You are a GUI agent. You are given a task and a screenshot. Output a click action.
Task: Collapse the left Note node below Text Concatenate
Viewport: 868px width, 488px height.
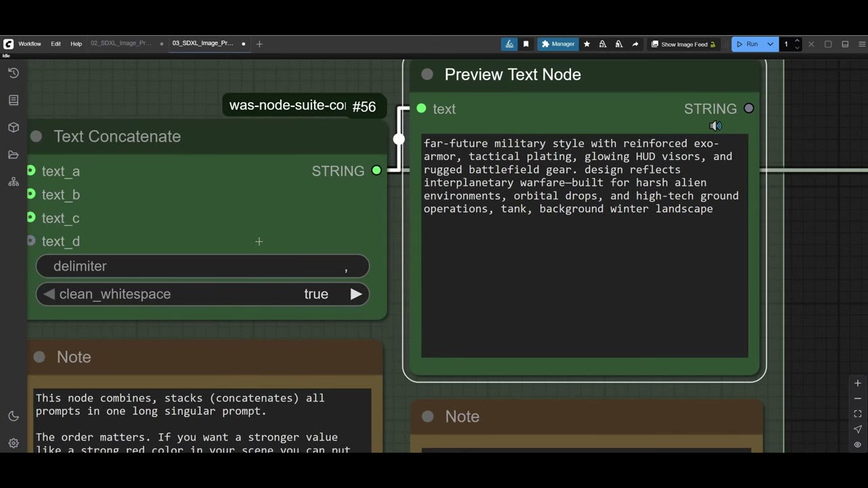point(39,357)
